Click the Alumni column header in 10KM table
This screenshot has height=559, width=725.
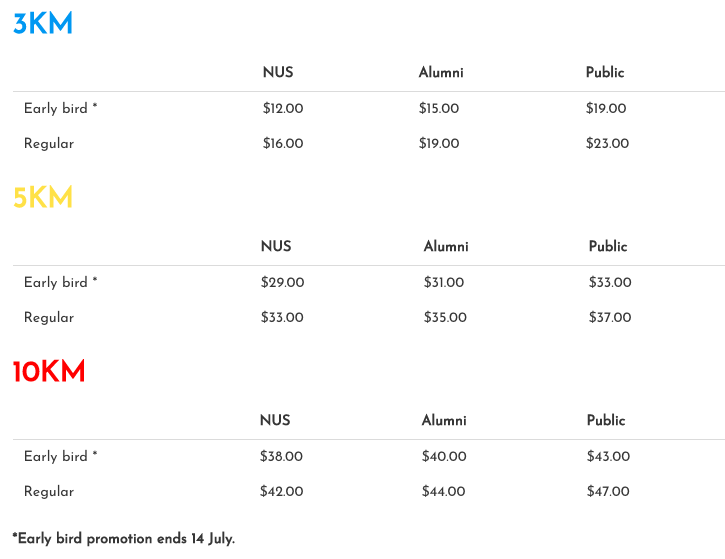444,420
